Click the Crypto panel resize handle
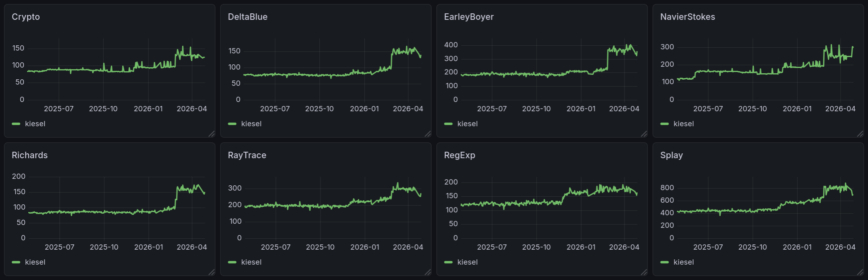The height and width of the screenshot is (280, 868). [212, 134]
